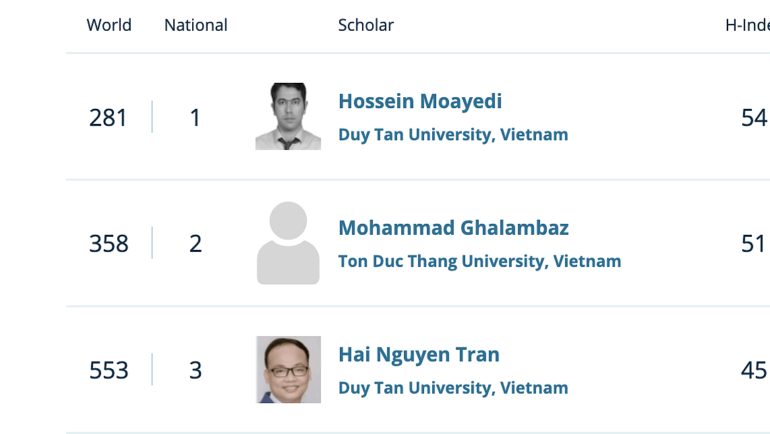Visit Hai Nguyen Tran's scholar page
Viewport: 770px width, 434px height.
tap(419, 355)
